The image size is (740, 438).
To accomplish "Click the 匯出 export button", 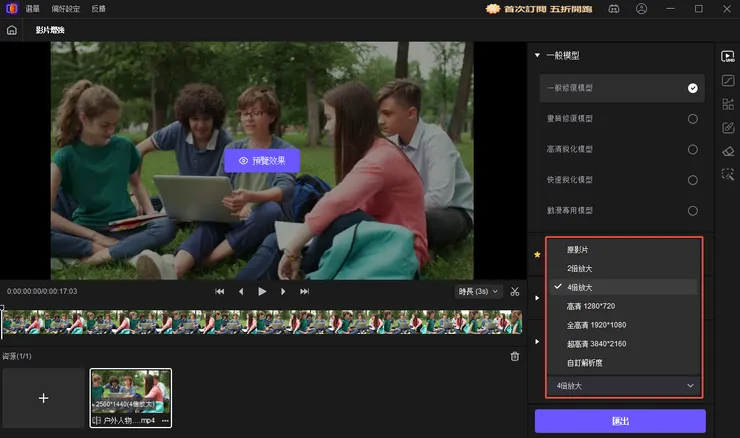I will (620, 421).
